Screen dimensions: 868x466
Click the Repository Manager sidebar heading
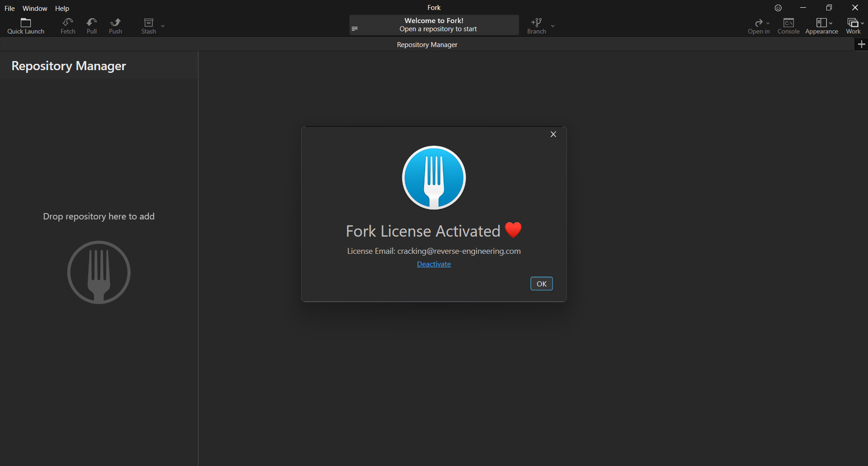tap(69, 66)
